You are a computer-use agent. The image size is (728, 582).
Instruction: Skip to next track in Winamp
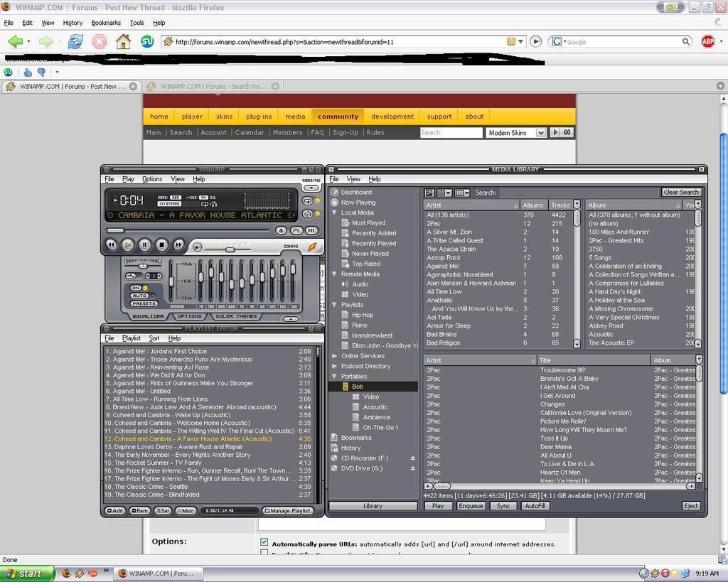point(178,244)
